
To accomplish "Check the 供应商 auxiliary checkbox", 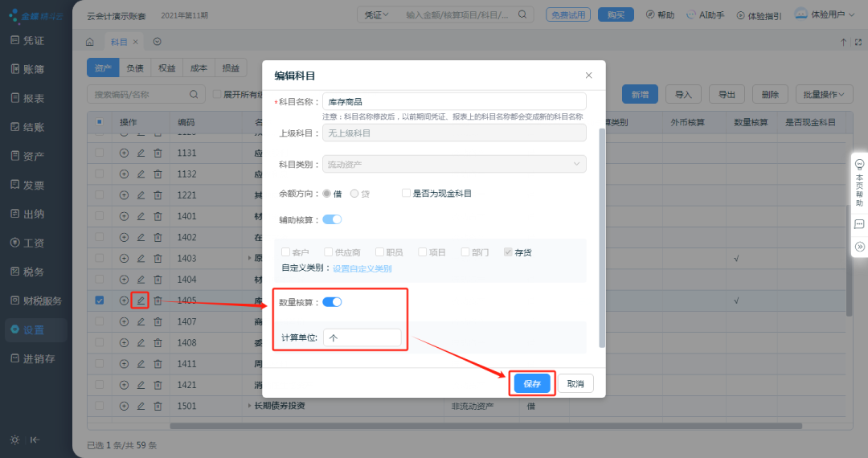I will pos(328,252).
